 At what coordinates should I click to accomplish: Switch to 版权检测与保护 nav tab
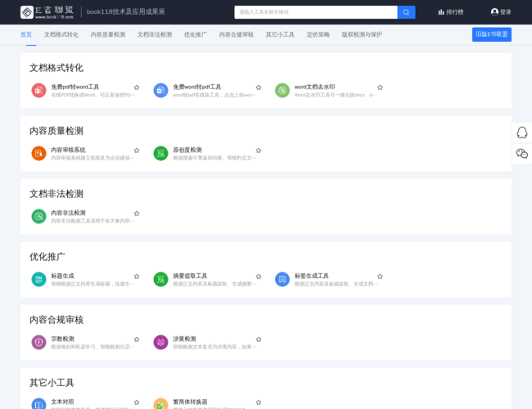point(362,34)
